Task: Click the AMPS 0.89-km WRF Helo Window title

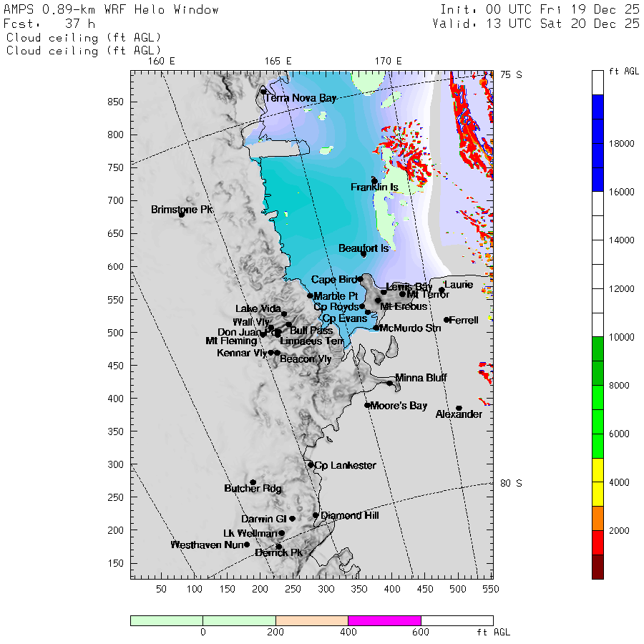Action: click(112, 10)
